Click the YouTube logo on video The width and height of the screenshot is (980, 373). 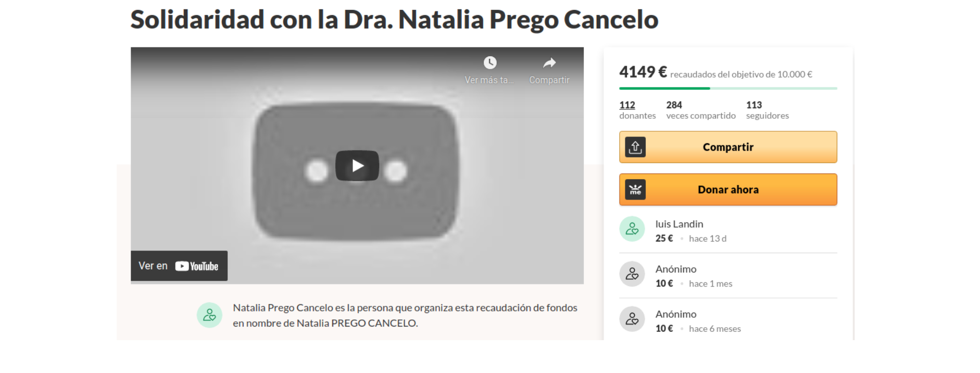[x=197, y=266]
